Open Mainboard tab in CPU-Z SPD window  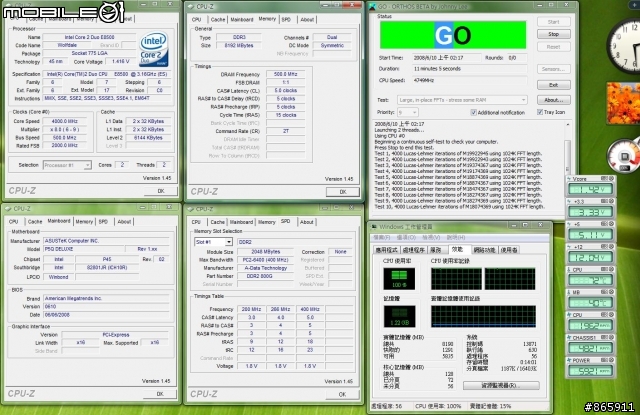[x=241, y=222]
